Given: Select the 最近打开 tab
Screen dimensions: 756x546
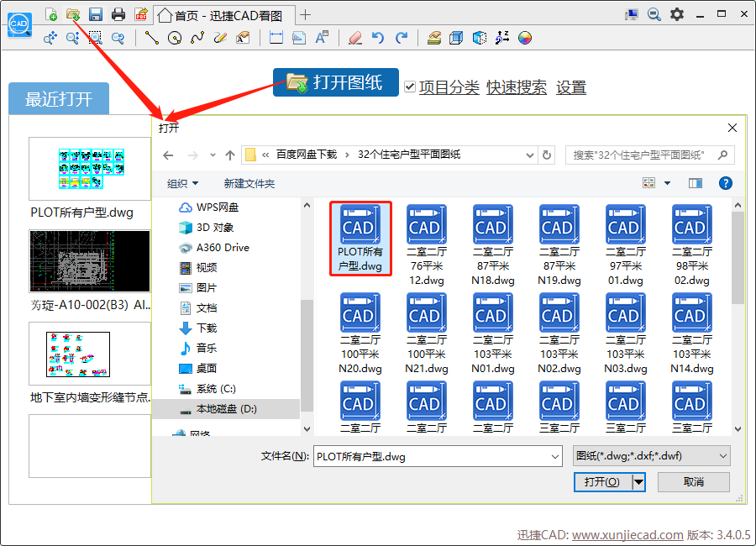Looking at the screenshot, I should click(59, 99).
